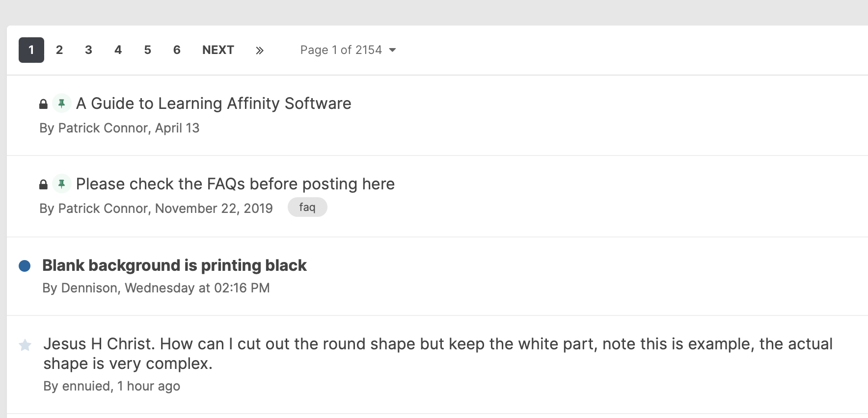Click the green pin icon on the Guide topic

click(x=62, y=104)
